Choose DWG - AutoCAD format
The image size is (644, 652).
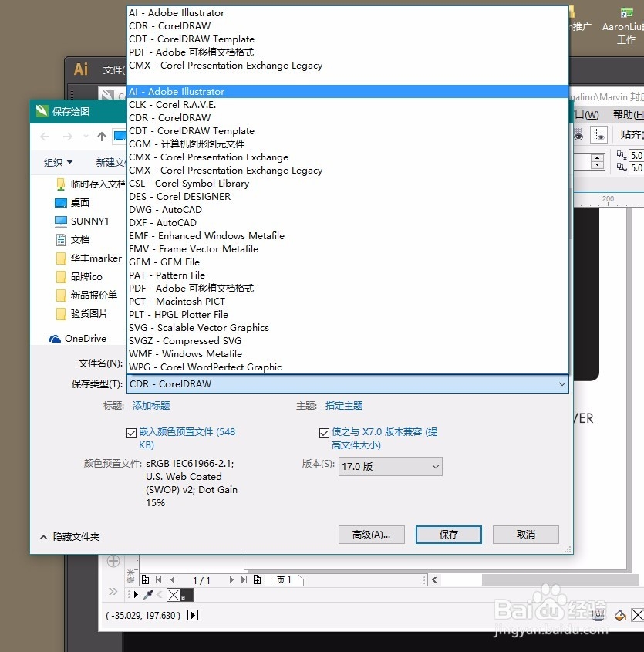coord(348,210)
